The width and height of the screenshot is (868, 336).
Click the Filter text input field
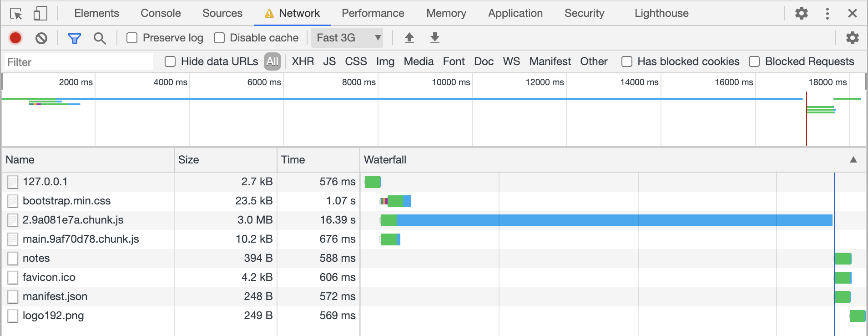pos(78,62)
